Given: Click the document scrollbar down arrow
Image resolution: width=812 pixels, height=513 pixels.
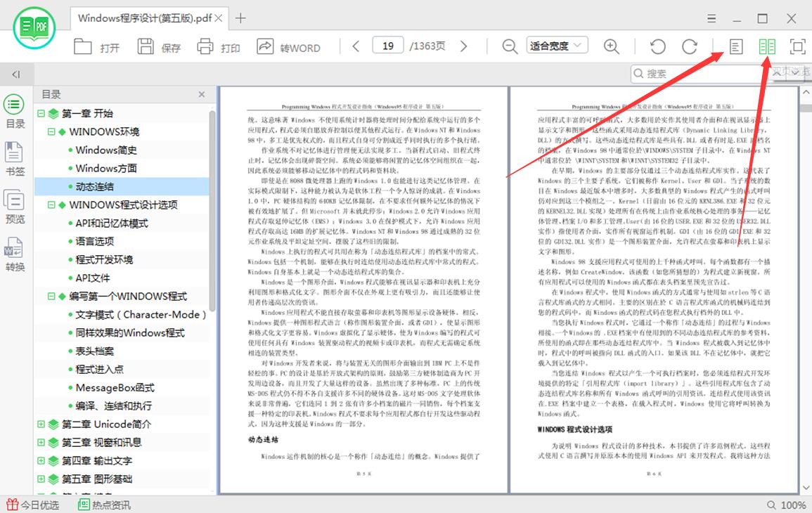Looking at the screenshot, I should (x=806, y=487).
